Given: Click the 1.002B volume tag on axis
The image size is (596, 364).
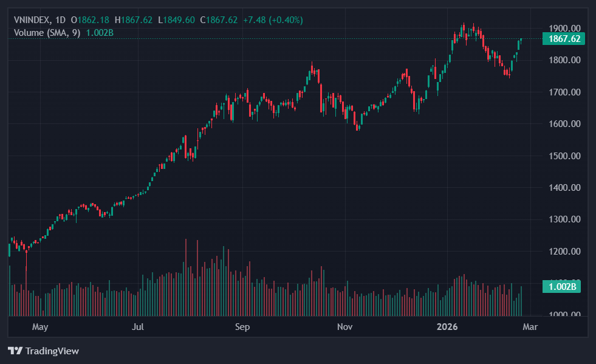Looking at the screenshot, I should point(562,287).
